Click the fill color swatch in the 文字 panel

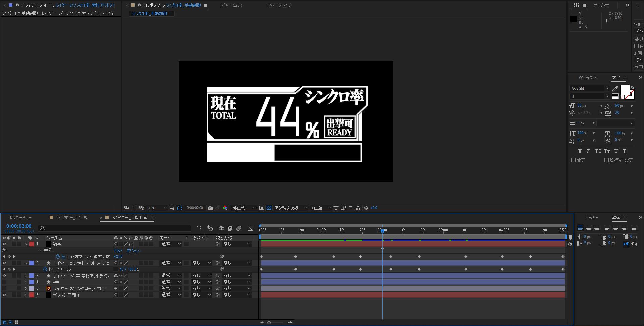pyautogui.click(x=625, y=90)
